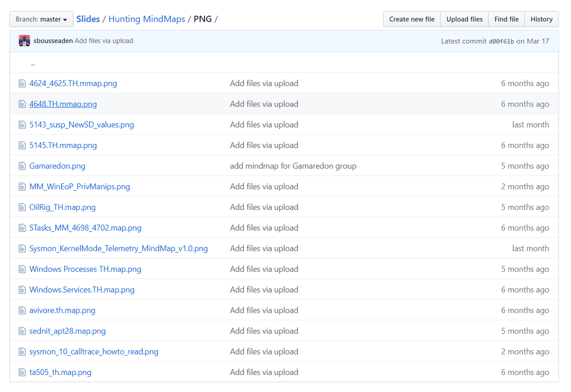Click file icon beside 5143_susp_NewSD_values.png
The width and height of the screenshot is (571, 392).
22,125
